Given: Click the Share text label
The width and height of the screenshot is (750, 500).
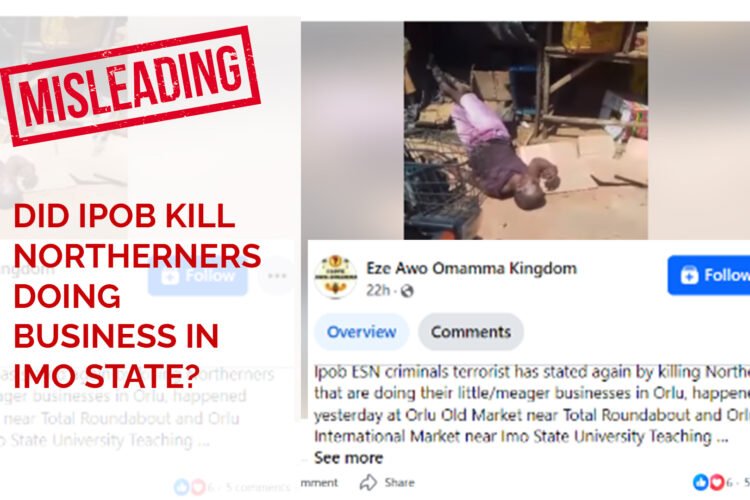Looking at the screenshot, I should point(400,482).
